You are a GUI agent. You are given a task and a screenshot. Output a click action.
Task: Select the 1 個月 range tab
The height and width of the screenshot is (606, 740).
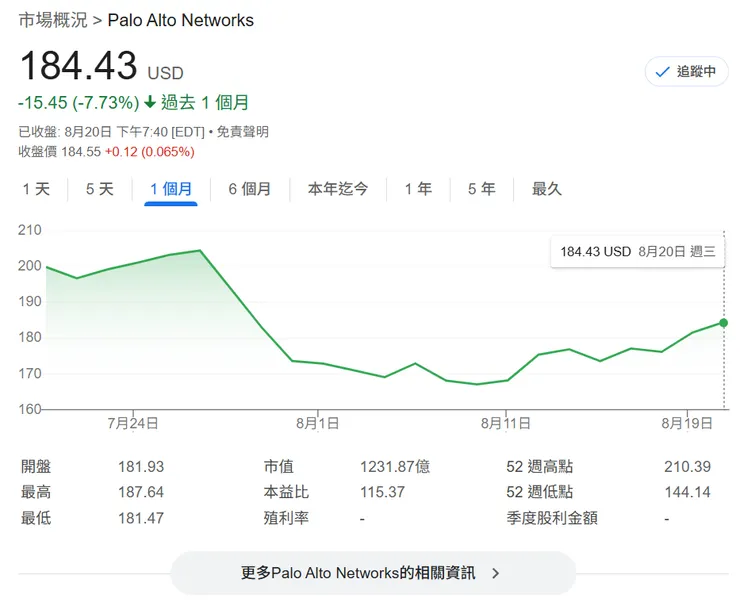click(x=171, y=189)
